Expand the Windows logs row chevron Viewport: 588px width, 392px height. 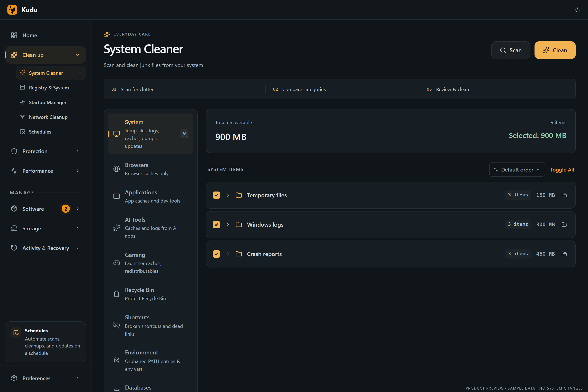[x=228, y=225]
